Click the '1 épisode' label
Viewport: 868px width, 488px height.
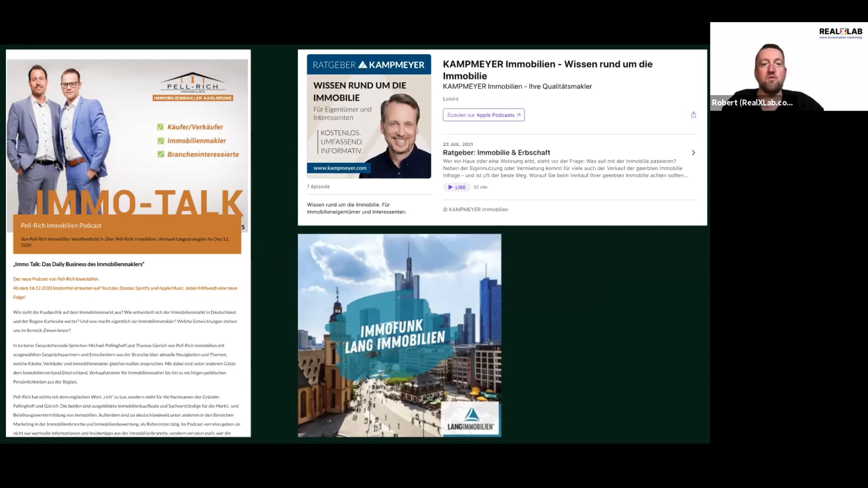coord(318,187)
